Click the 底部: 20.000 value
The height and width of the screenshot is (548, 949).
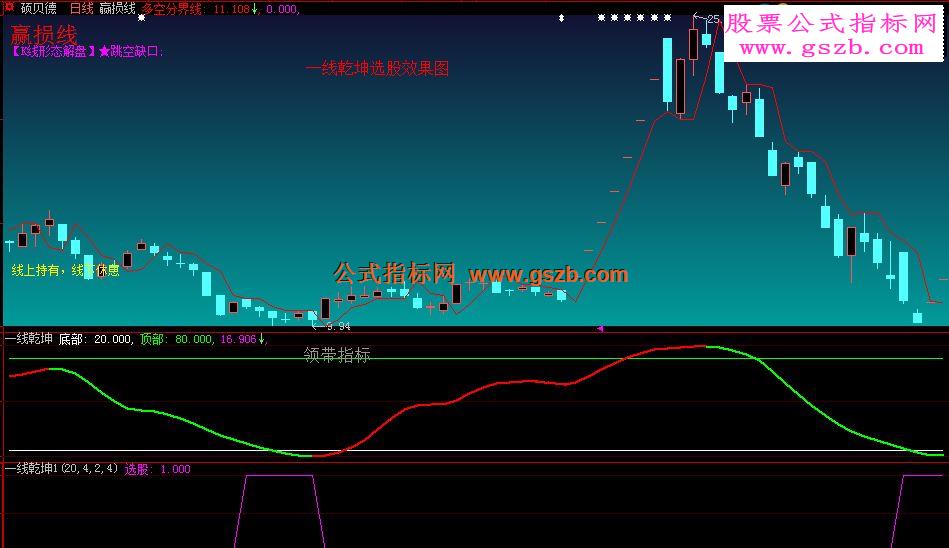click(95, 339)
